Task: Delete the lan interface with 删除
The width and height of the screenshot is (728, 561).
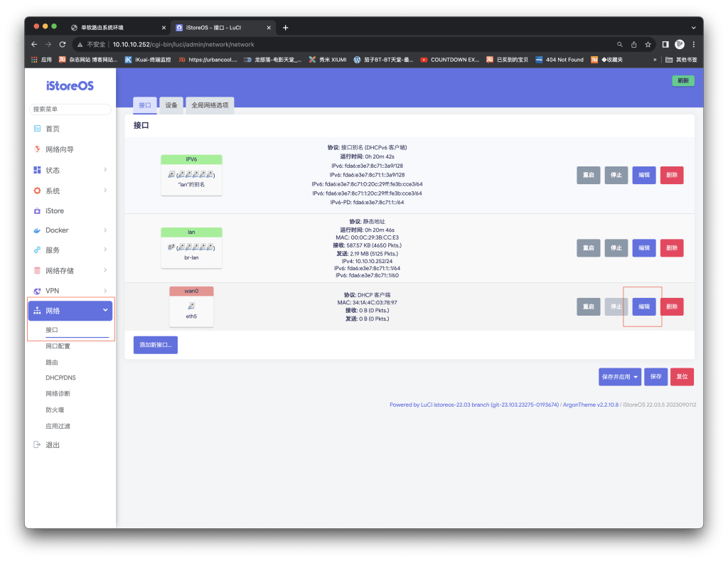Action: coord(671,248)
